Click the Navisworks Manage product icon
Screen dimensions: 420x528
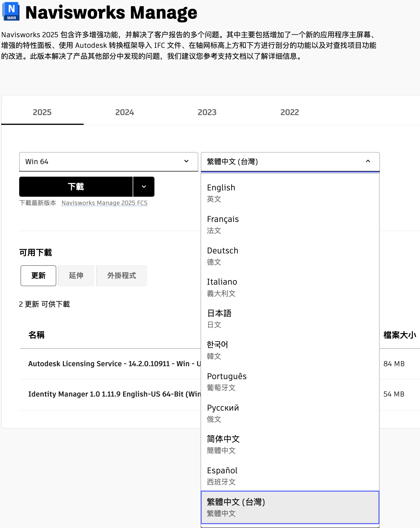[x=11, y=11]
